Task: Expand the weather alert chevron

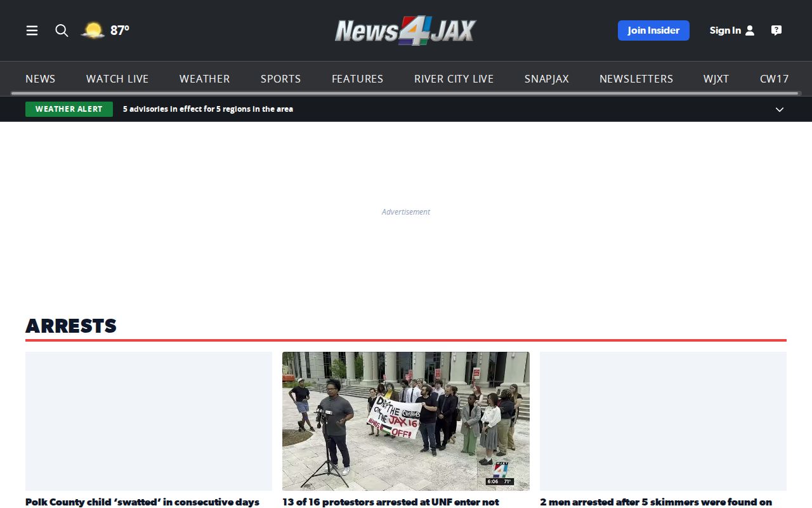Action: 780,109
